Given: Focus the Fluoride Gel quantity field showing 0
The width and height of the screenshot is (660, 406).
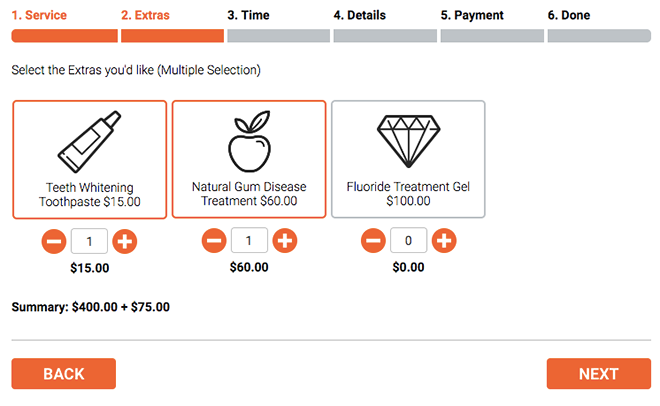Looking at the screenshot, I should 408,241.
